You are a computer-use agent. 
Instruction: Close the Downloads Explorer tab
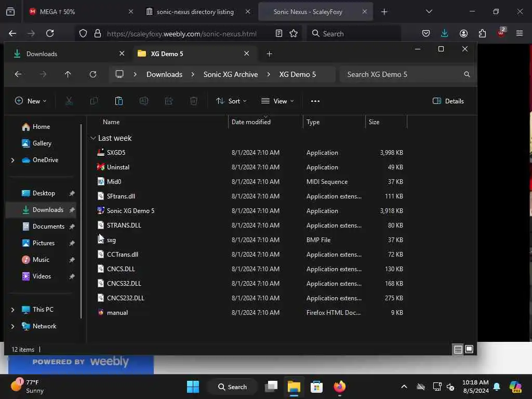click(122, 54)
